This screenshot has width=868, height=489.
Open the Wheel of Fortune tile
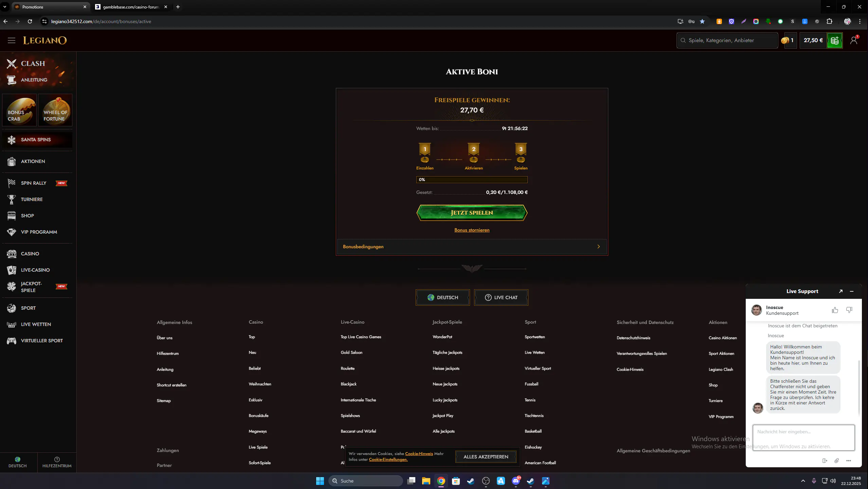(55, 110)
